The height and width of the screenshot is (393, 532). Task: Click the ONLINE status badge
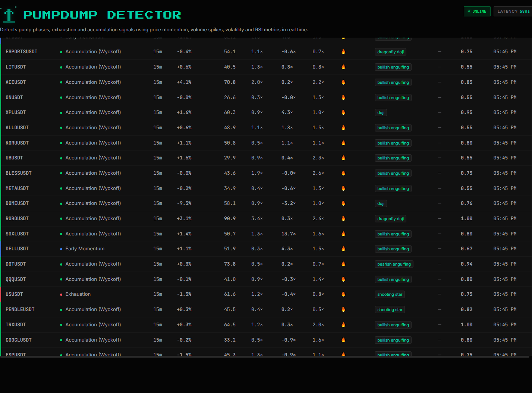pos(477,12)
